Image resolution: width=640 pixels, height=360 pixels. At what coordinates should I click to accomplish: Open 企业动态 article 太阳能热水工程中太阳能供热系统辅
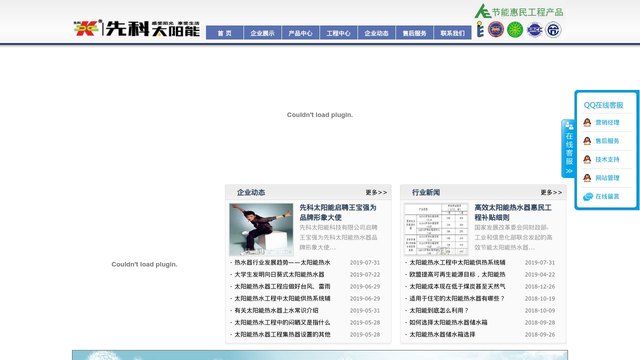[x=282, y=298]
